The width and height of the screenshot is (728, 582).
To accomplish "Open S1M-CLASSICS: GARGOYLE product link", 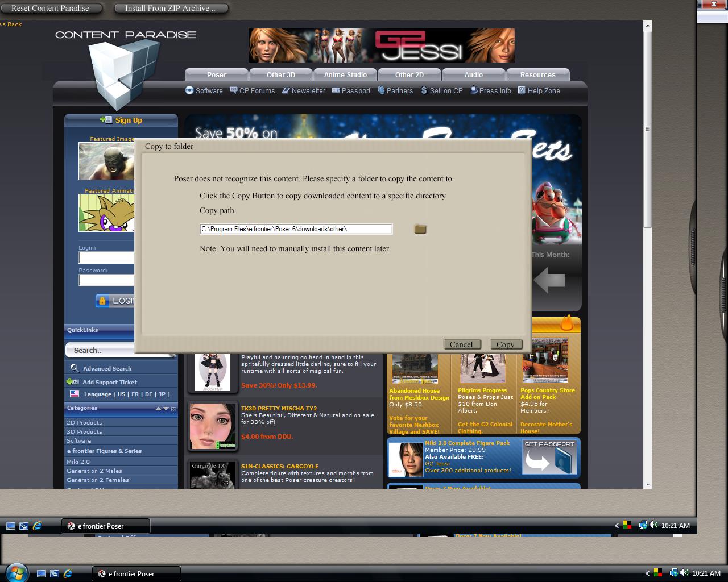I will (x=280, y=466).
